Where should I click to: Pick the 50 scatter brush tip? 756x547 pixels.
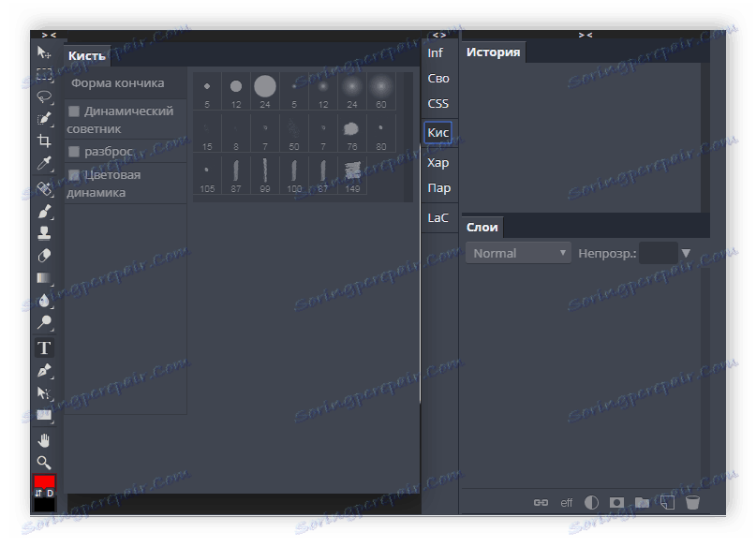pyautogui.click(x=293, y=134)
